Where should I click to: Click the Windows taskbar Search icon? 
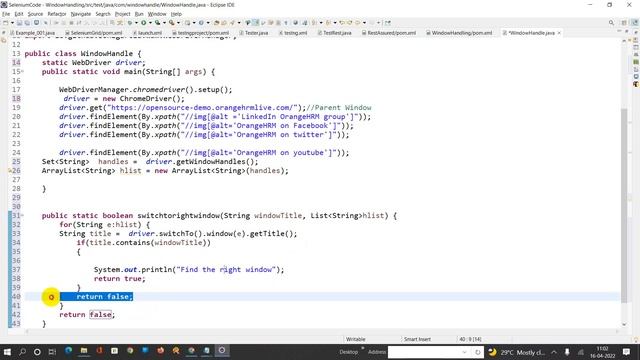[x=22, y=351]
